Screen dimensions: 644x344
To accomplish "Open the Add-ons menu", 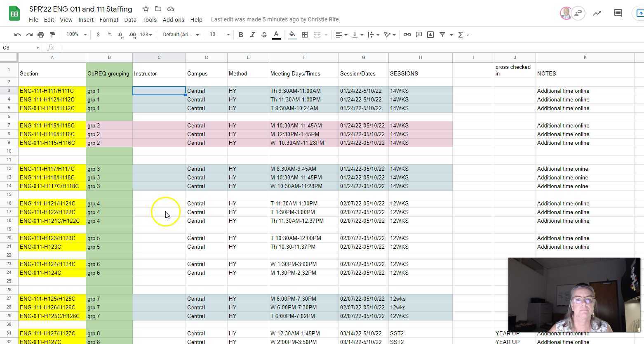I will [173, 19].
